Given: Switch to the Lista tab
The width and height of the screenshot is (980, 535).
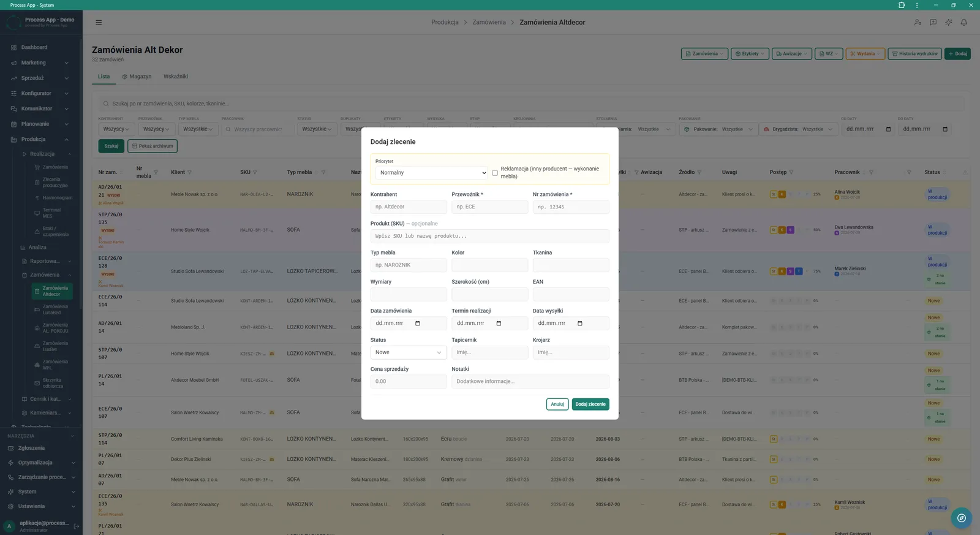Looking at the screenshot, I should click(104, 77).
